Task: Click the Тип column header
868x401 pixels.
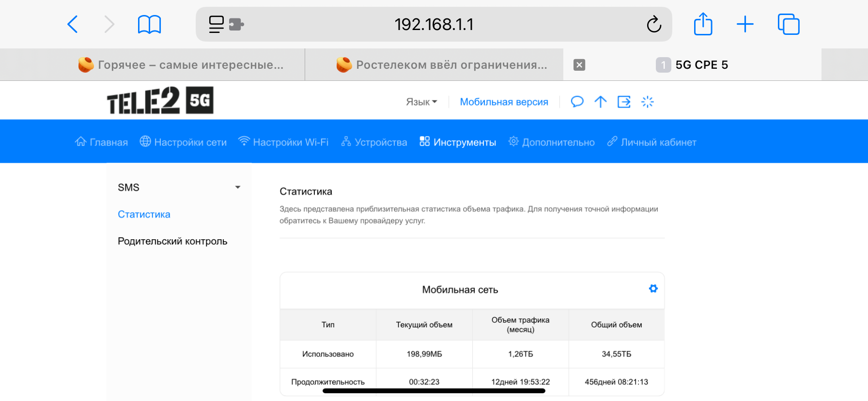Action: [x=328, y=324]
